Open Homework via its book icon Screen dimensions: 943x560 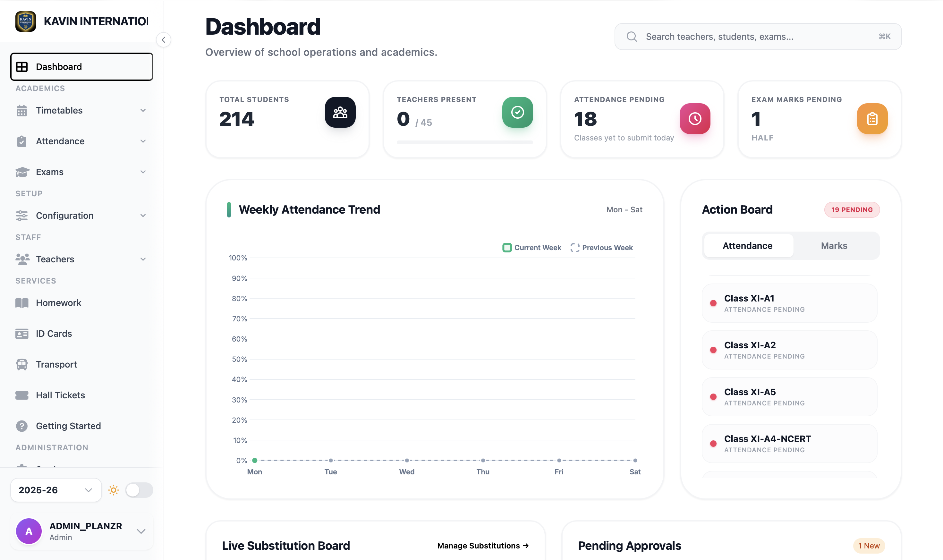(x=21, y=302)
